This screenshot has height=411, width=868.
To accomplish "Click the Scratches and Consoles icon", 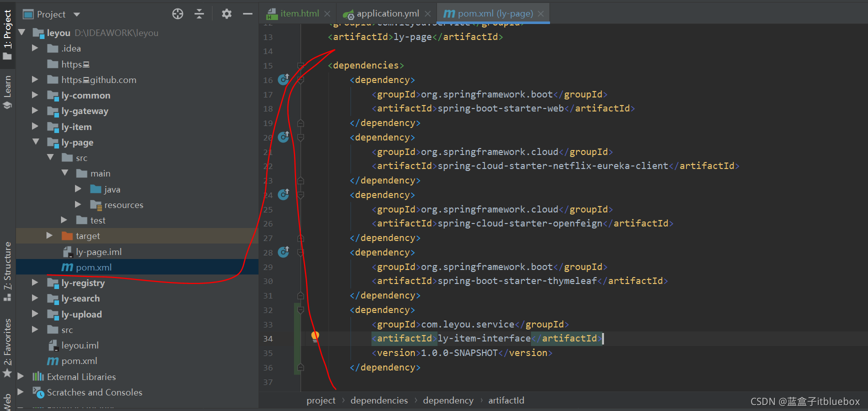I will [x=38, y=392].
